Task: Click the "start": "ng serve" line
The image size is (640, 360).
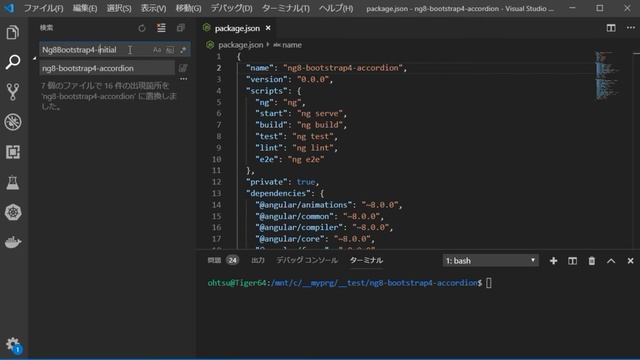Action: point(301,113)
